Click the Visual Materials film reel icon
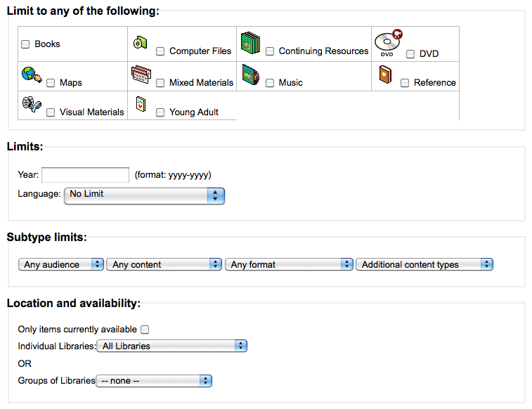Image resolution: width=532 pixels, height=409 pixels. [32, 104]
